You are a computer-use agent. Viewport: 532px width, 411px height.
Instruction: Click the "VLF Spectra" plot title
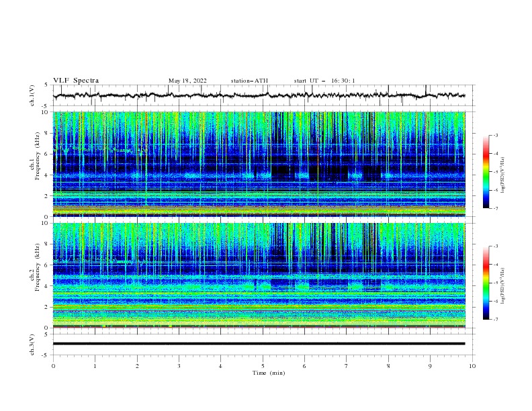[x=76, y=81]
